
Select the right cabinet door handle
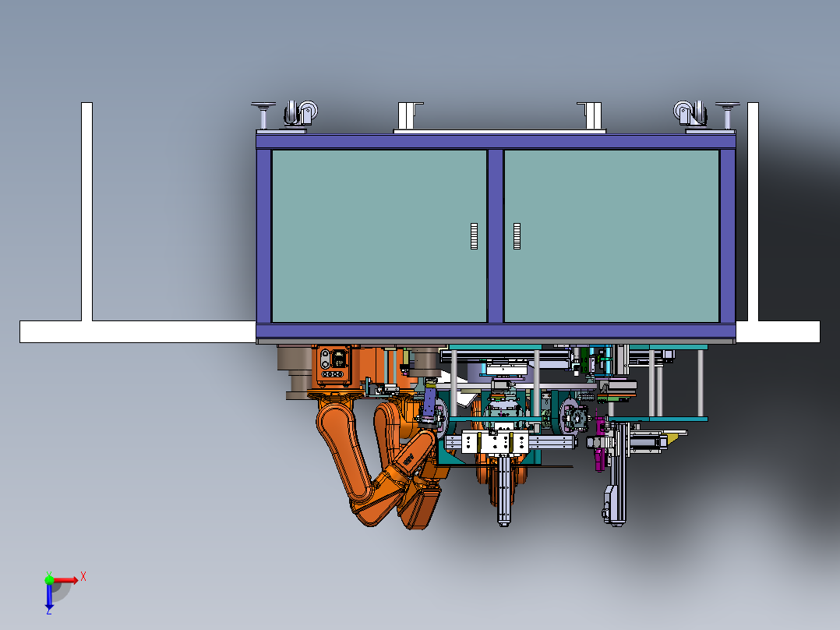[x=517, y=236]
